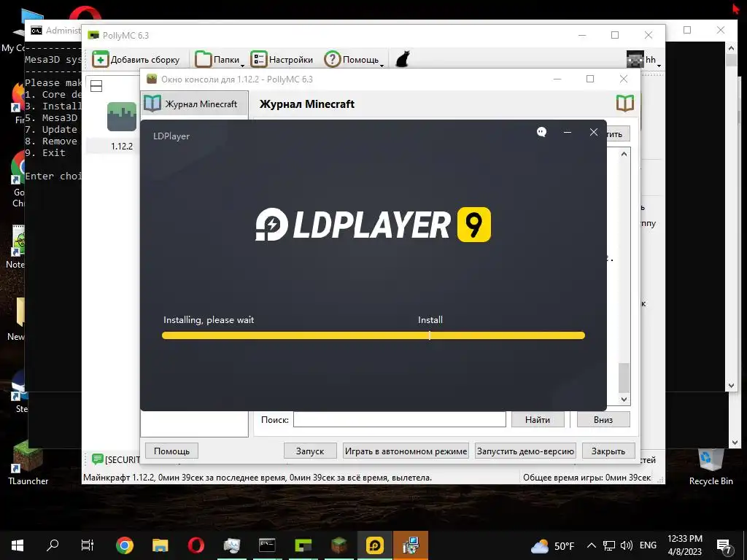Click the Помощь button in console window
This screenshot has width=747, height=560.
pyautogui.click(x=171, y=451)
